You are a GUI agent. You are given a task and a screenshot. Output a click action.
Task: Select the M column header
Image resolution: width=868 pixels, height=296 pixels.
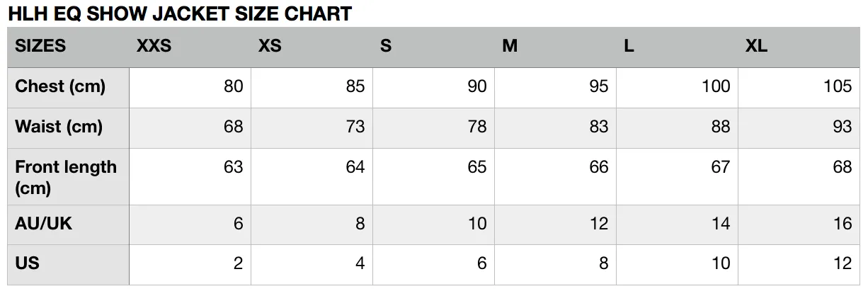[x=510, y=46]
